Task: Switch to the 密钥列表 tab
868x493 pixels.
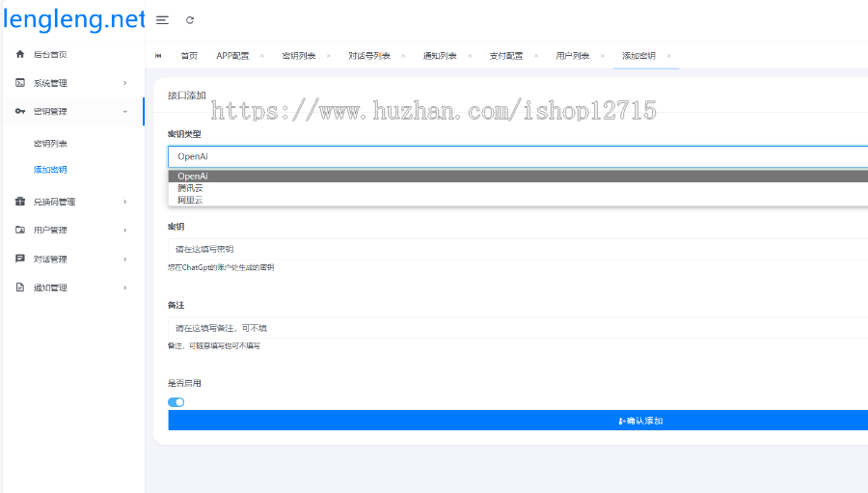Action: [x=299, y=55]
